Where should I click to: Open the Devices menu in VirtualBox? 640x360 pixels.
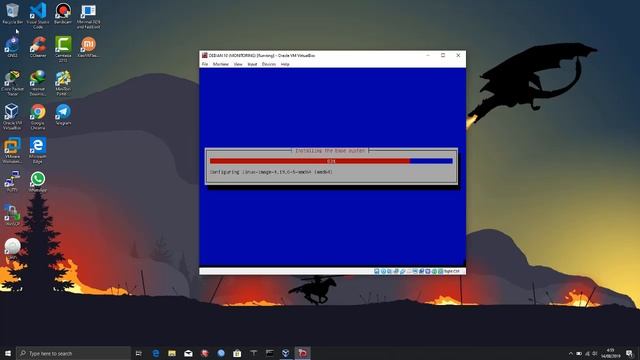(269, 64)
